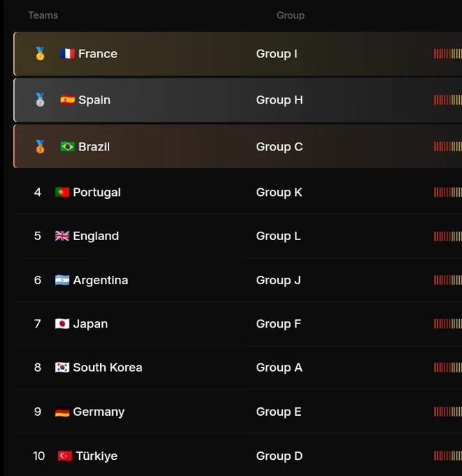Click the gold medal icon beside France
The image size is (462, 476).
pos(40,54)
